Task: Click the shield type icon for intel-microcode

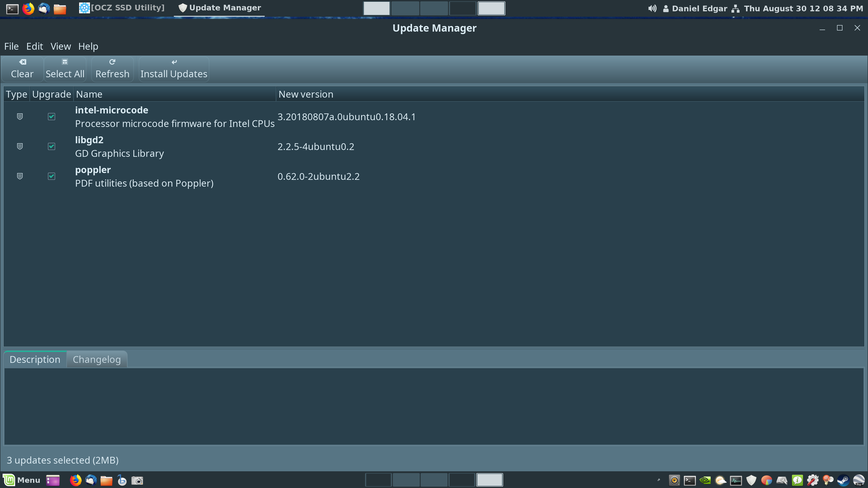Action: point(20,117)
